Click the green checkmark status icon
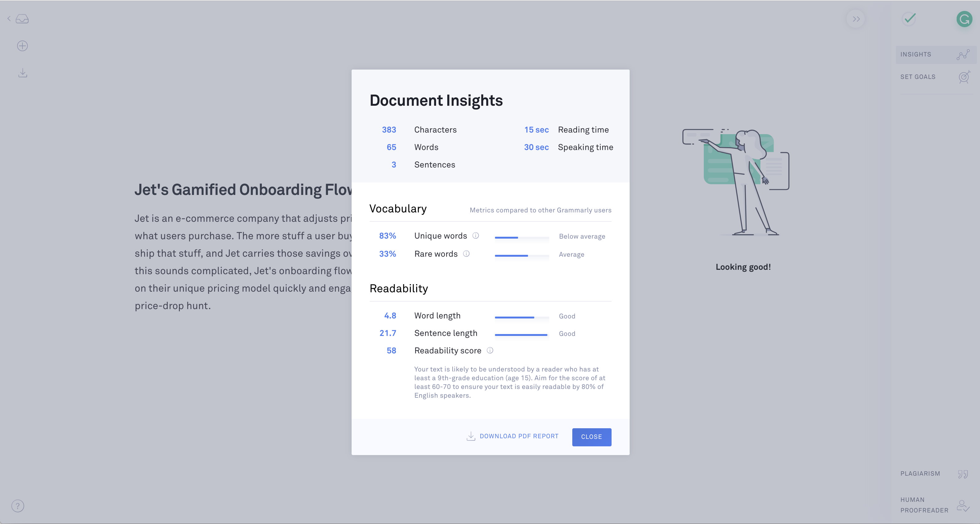This screenshot has height=524, width=980. pyautogui.click(x=910, y=18)
